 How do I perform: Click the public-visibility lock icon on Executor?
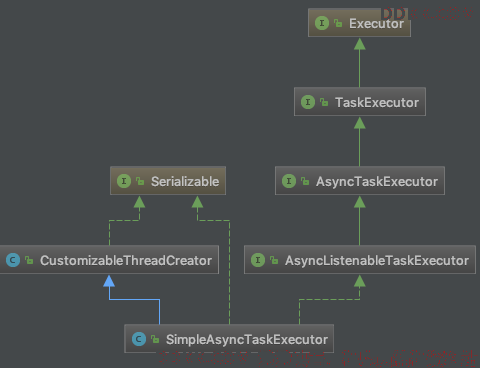point(338,23)
